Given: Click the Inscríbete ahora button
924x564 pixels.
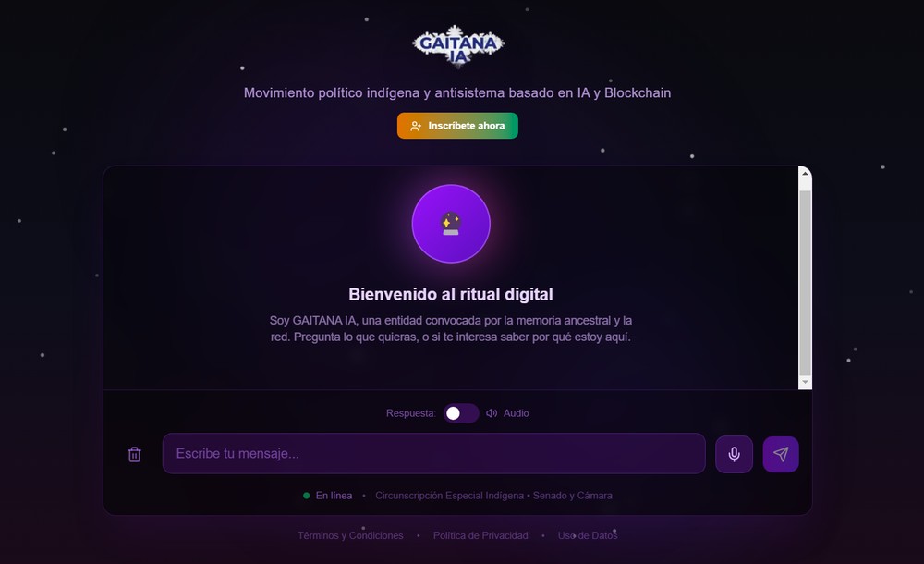Looking at the screenshot, I should [x=457, y=126].
